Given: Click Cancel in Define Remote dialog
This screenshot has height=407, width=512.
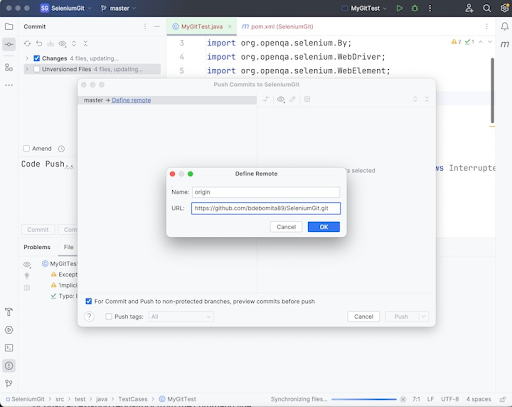Looking at the screenshot, I should (286, 227).
